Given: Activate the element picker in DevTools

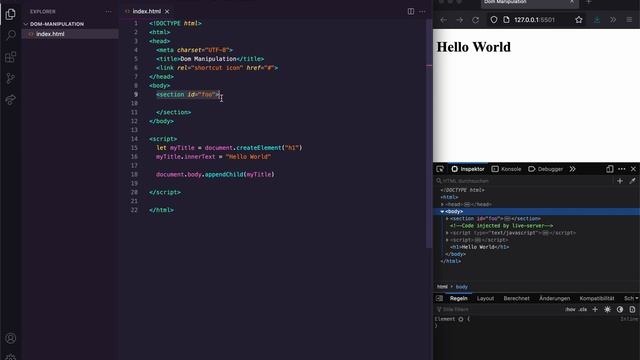Looking at the screenshot, I should [440, 169].
